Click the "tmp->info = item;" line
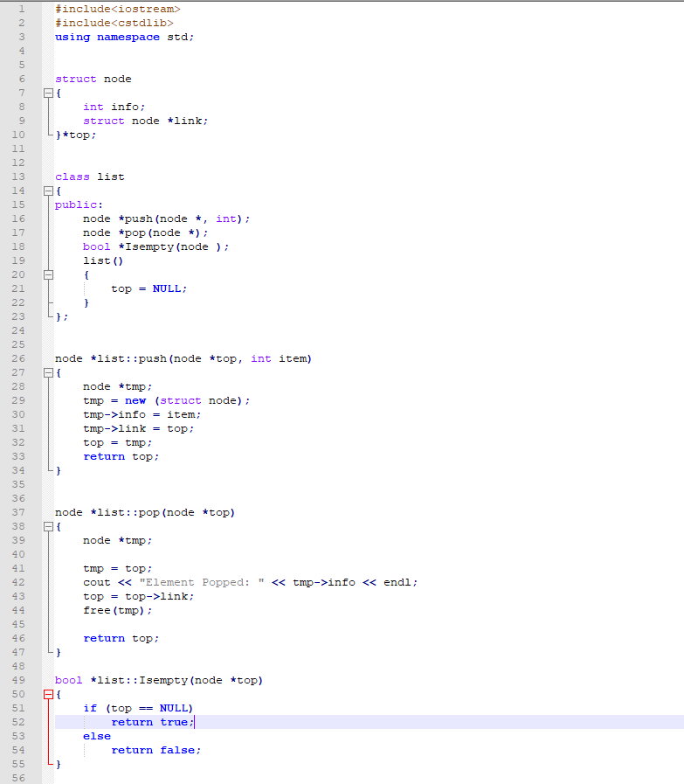This screenshot has width=684, height=784. [142, 414]
